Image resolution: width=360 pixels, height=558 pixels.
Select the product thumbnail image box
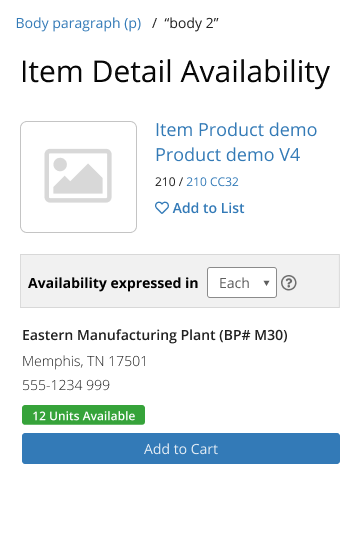[79, 177]
